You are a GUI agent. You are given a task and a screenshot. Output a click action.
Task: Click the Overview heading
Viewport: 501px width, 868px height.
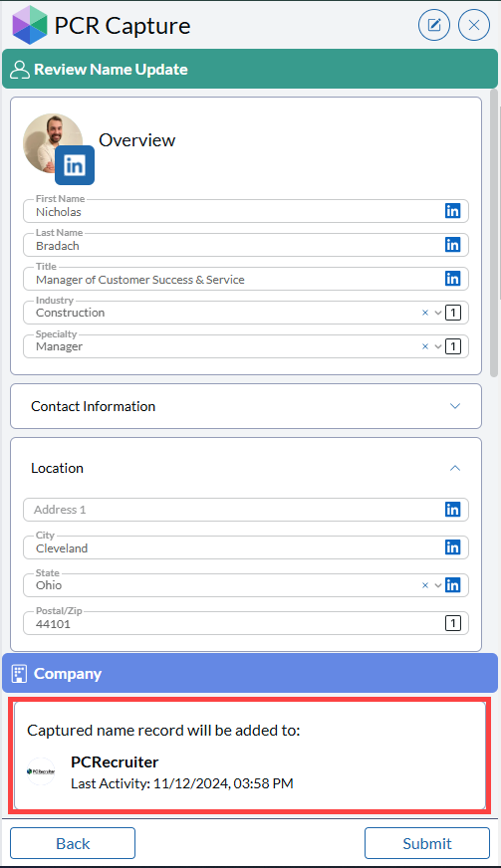[136, 140]
